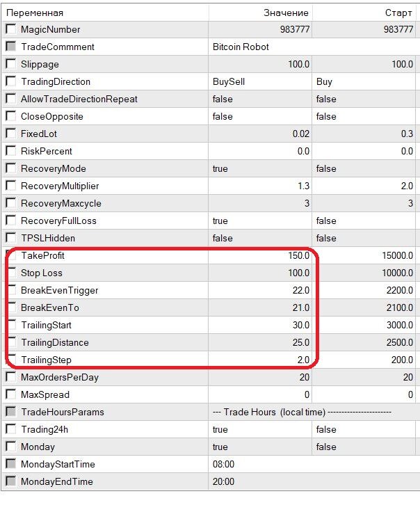Select the Переменная column header

pos(105,13)
